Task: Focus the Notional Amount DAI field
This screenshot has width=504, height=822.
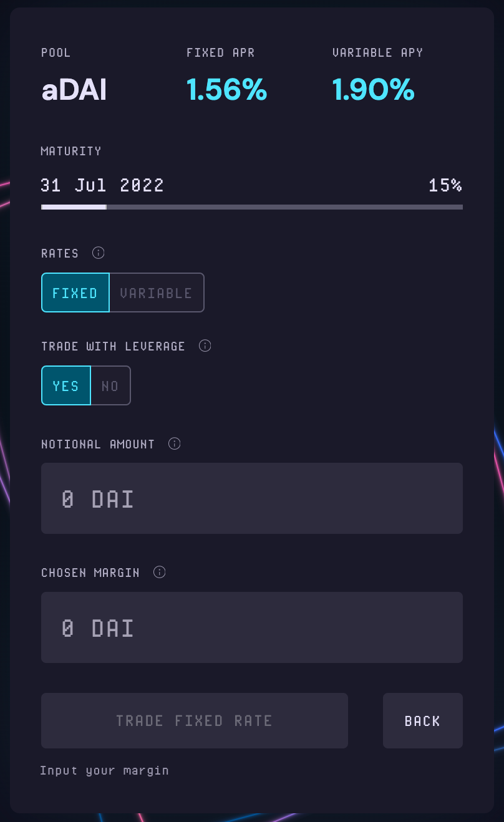Action: pos(251,498)
